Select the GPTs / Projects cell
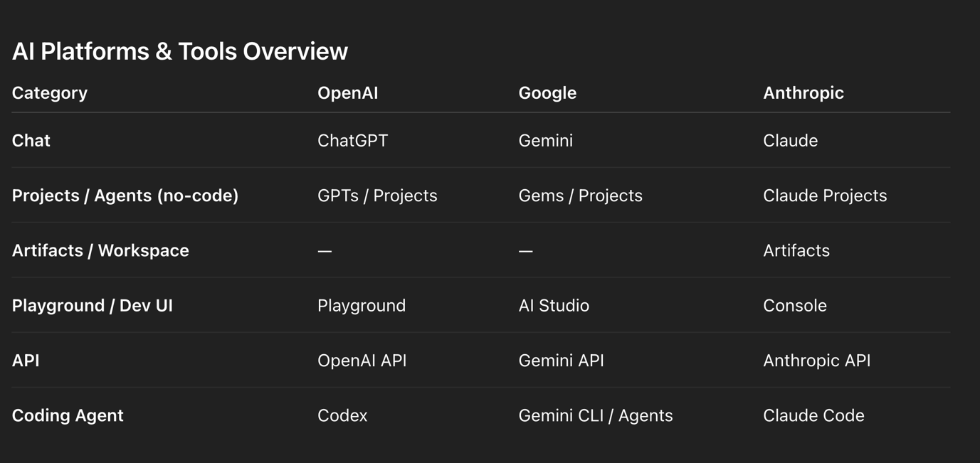980x463 pixels. tap(377, 196)
